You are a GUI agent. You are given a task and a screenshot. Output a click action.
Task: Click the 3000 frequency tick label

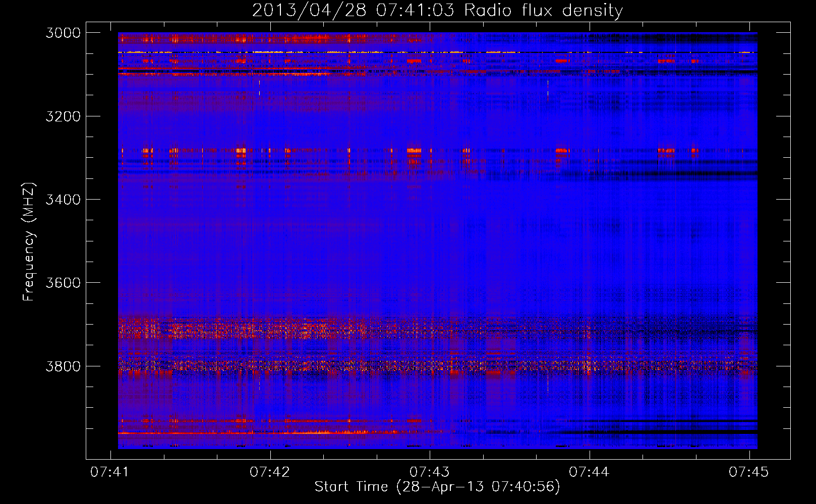[x=63, y=33]
